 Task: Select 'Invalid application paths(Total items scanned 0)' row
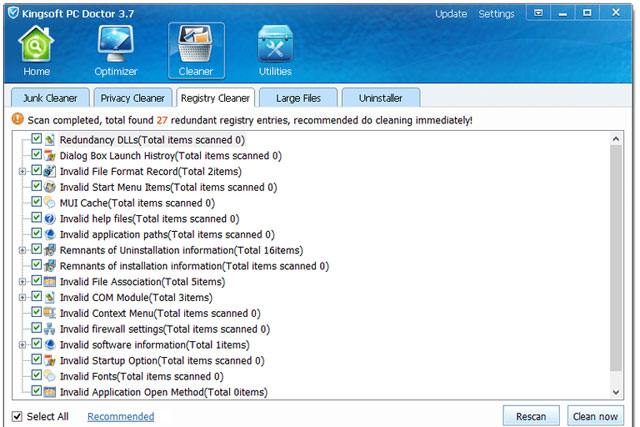[167, 234]
